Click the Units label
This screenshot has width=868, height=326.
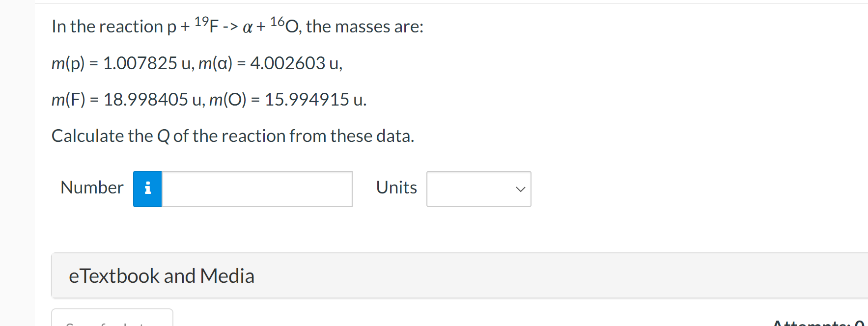tap(396, 188)
